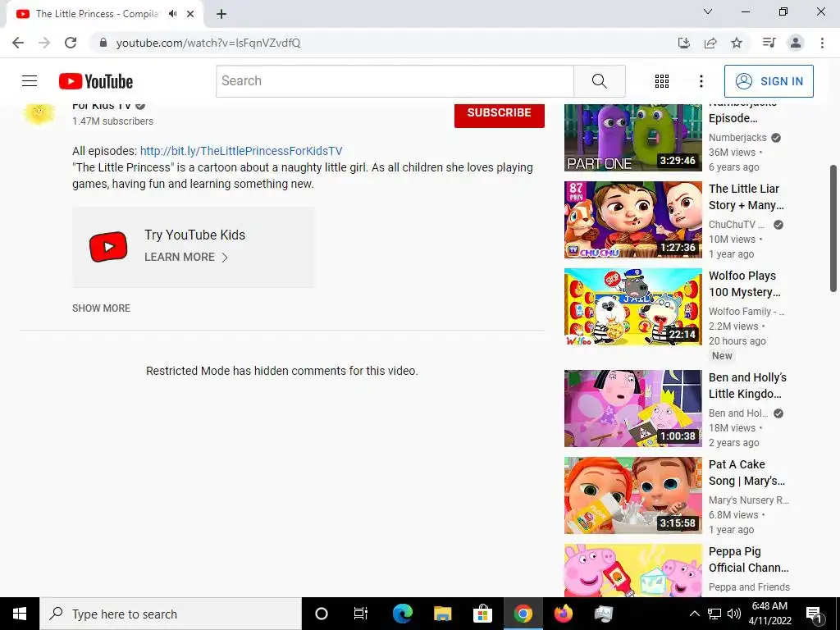Open the Chrome profile avatar

point(796,43)
